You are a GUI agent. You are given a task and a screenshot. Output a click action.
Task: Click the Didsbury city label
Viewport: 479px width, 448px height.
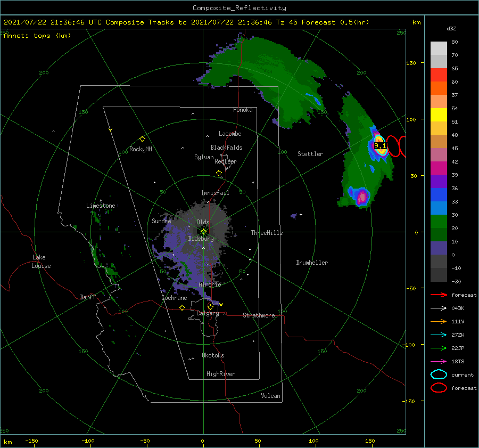click(x=201, y=239)
